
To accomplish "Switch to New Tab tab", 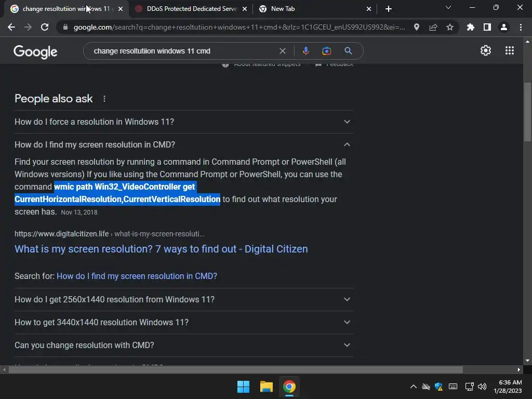I will tap(315, 9).
